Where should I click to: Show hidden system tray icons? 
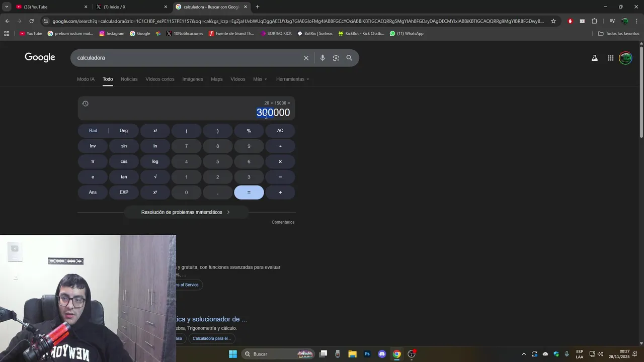click(523, 354)
